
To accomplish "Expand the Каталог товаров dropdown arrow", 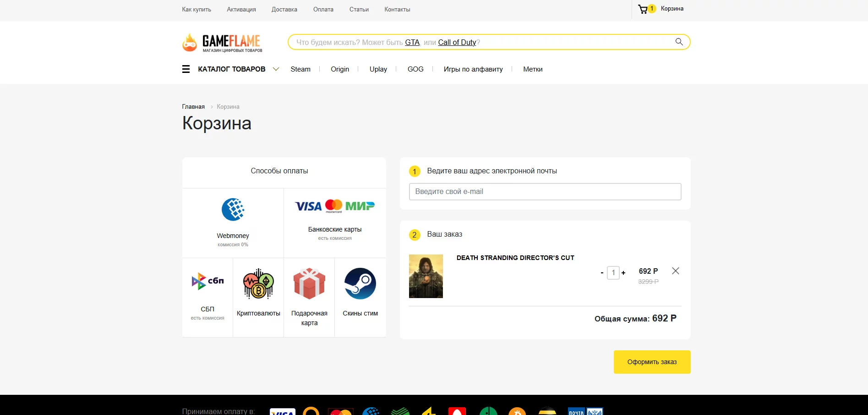I will pyautogui.click(x=276, y=69).
